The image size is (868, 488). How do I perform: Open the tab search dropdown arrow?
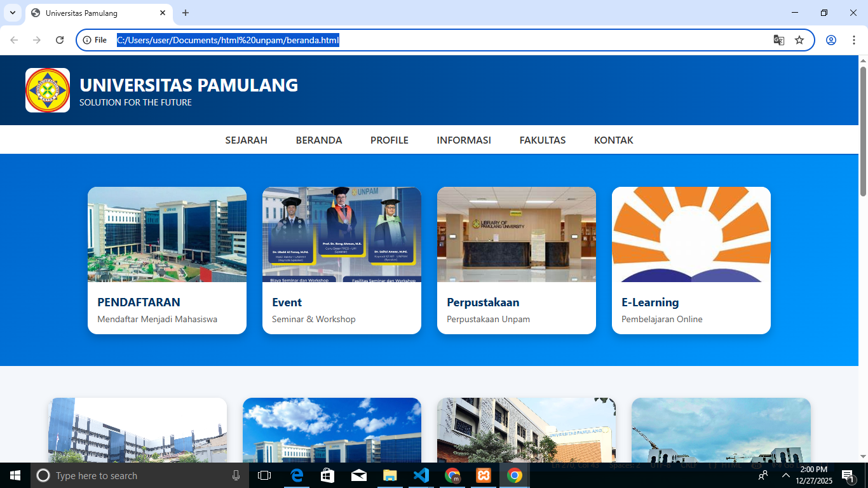[13, 13]
